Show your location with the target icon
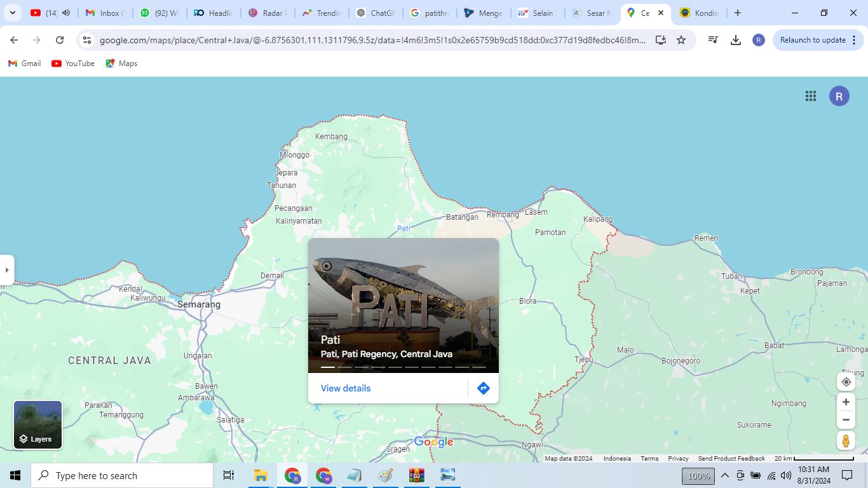This screenshot has height=488, width=868. tap(846, 382)
